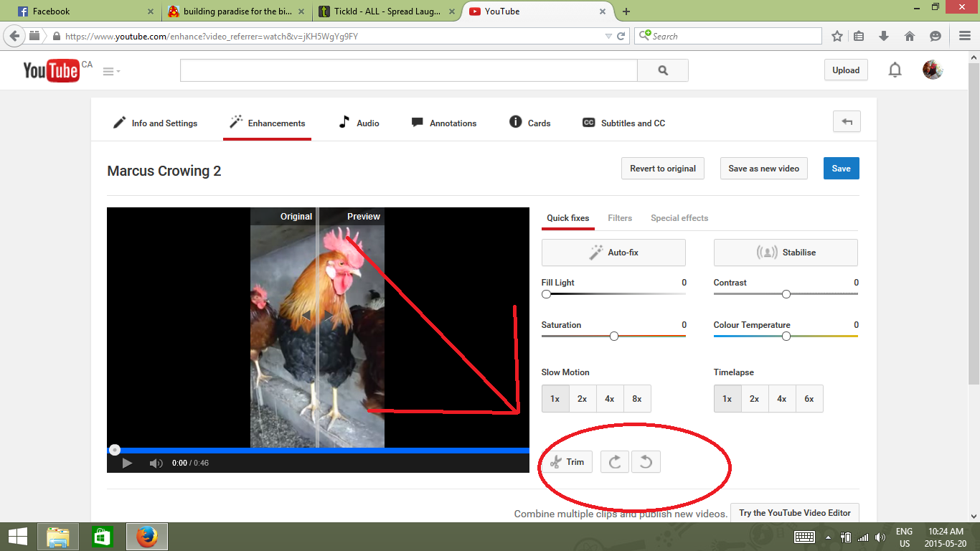Play the video preview

[127, 463]
